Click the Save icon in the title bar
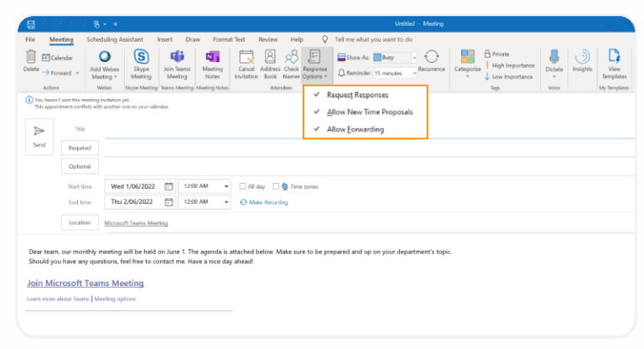Screen dimensions: 644x349 tap(31, 24)
